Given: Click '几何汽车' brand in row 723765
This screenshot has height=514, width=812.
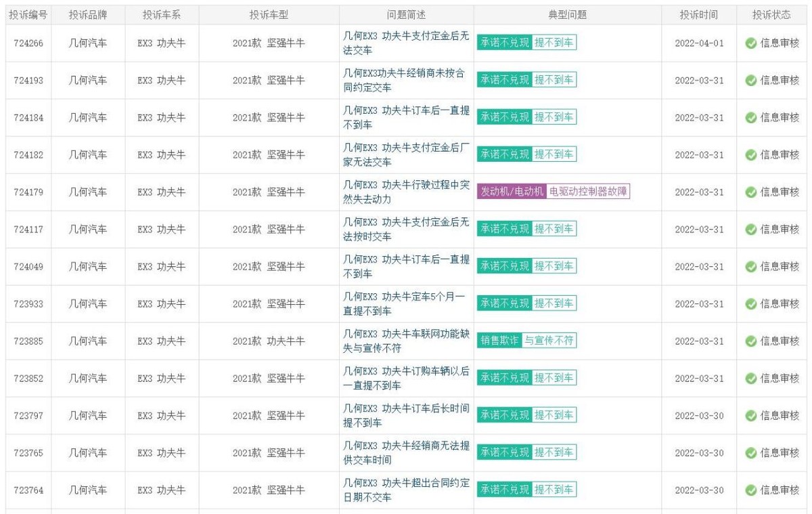Looking at the screenshot, I should pos(88,453).
